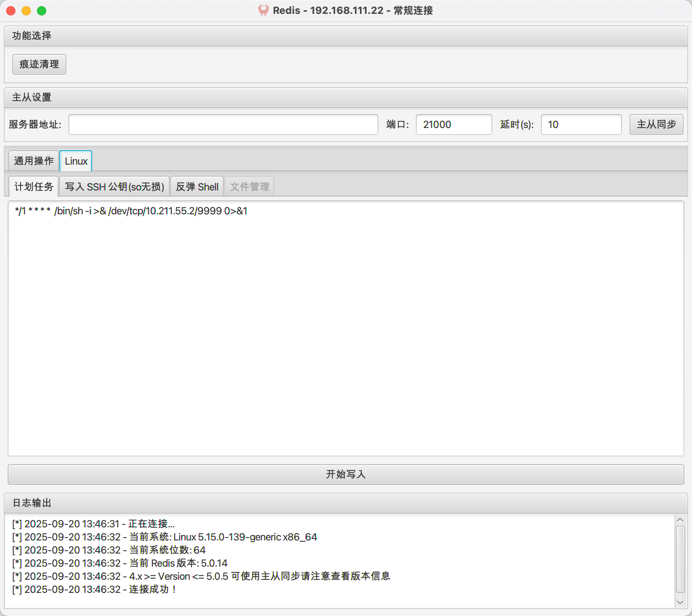The image size is (692, 616).
Task: Click the 功能选择 panel header
Action: coord(346,36)
